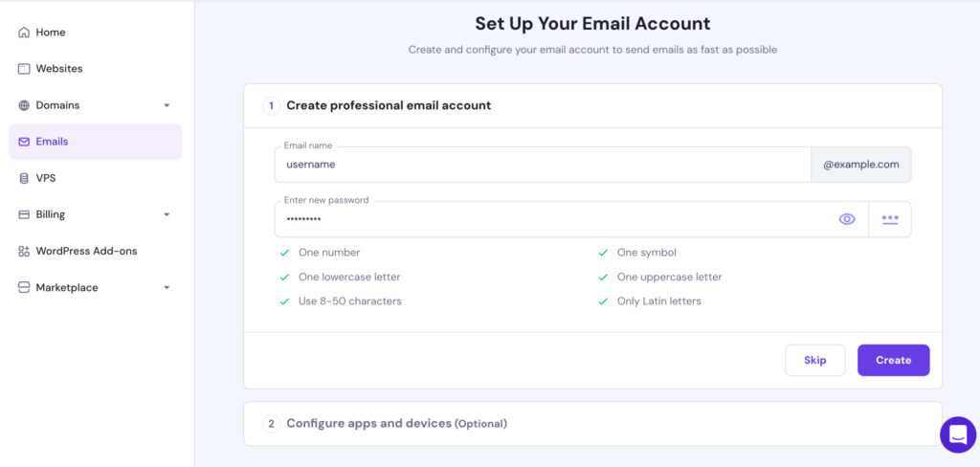Toggle password visibility with the eye icon
The height and width of the screenshot is (467, 980).
pos(847,219)
